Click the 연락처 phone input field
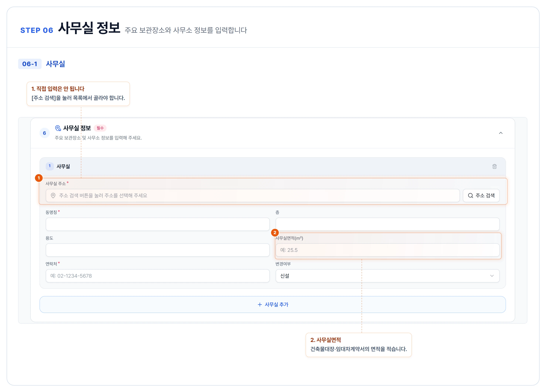This screenshot has height=392, width=546. [x=157, y=276]
